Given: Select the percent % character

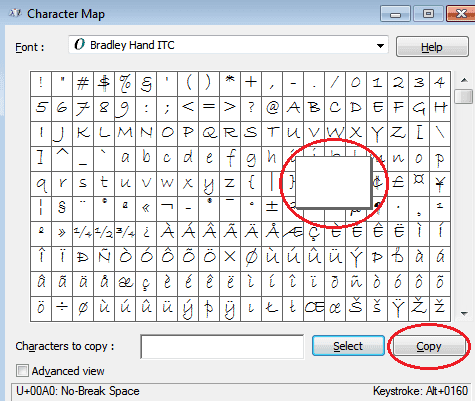Looking at the screenshot, I should 125,83.
